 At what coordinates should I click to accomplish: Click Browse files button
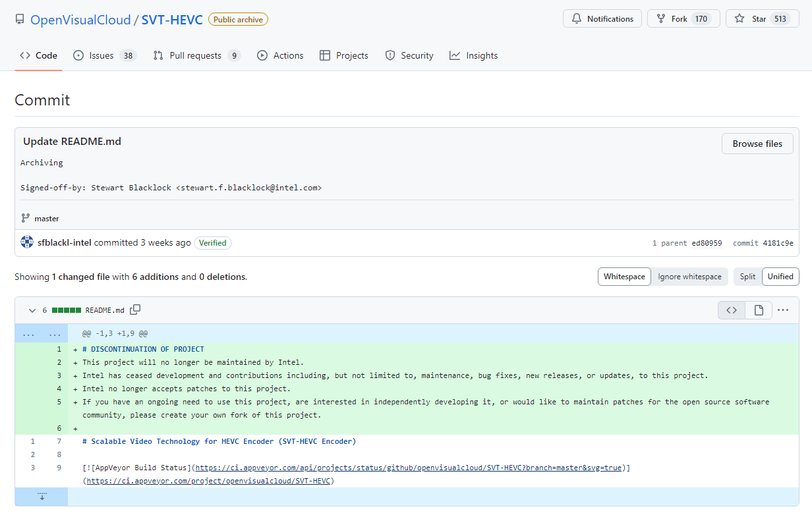pyautogui.click(x=757, y=144)
